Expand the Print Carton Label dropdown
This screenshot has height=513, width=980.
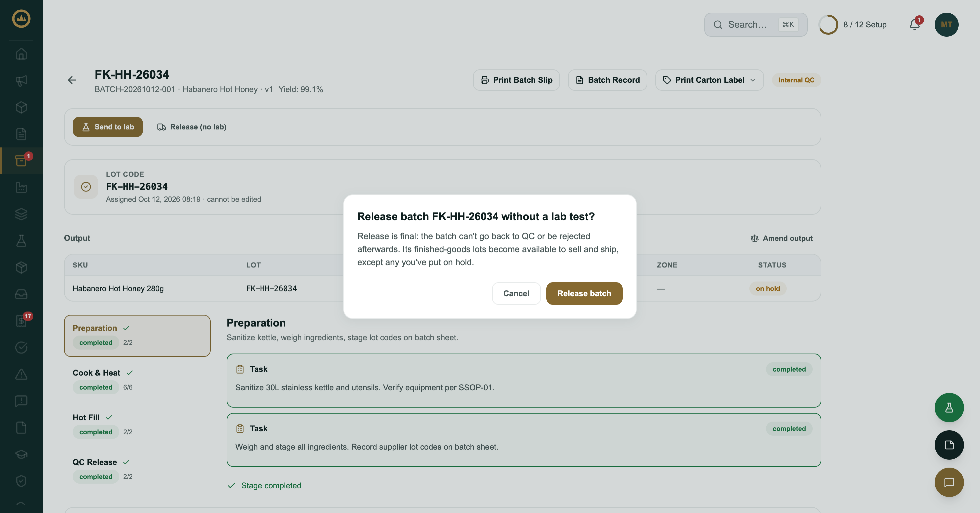709,80
